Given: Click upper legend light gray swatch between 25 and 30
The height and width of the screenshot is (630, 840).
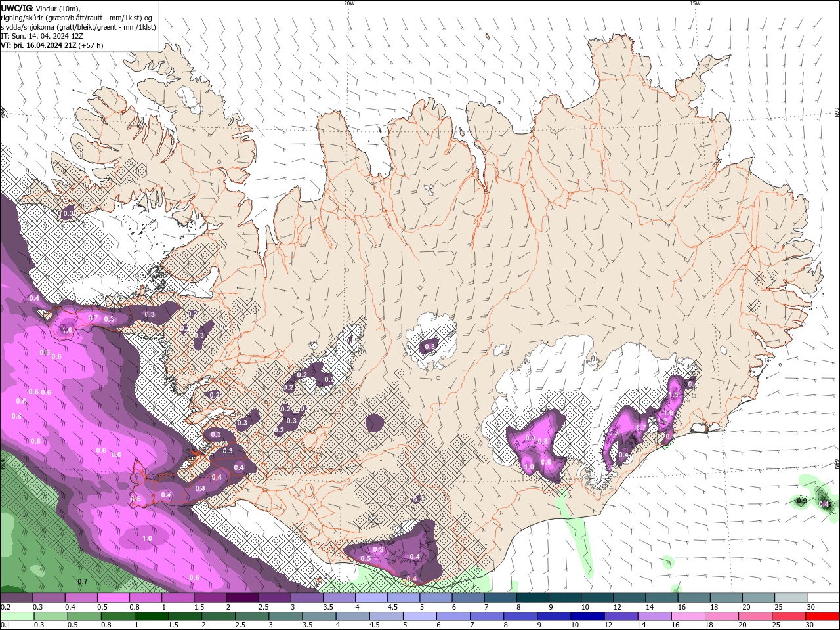Looking at the screenshot, I should click(x=791, y=598).
